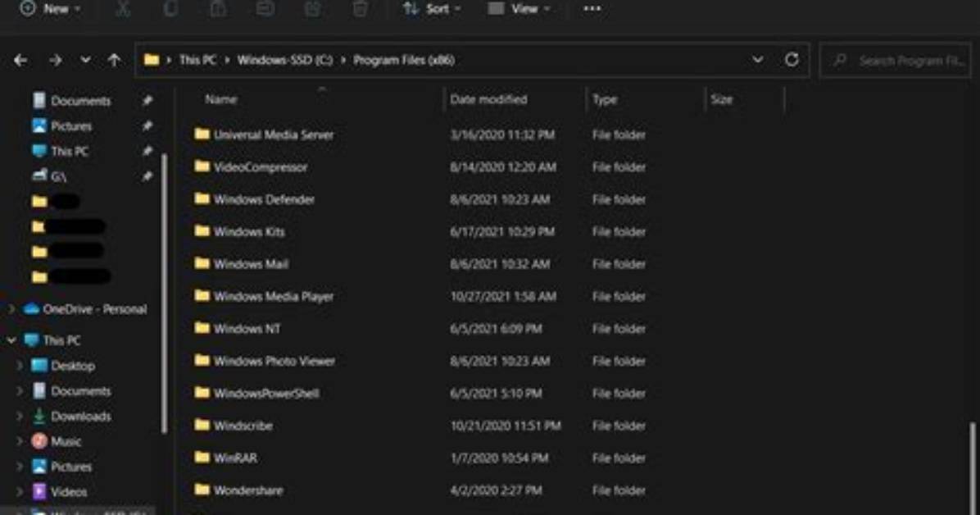The image size is (980, 515).
Task: Refresh the folder view
Action: 792,60
